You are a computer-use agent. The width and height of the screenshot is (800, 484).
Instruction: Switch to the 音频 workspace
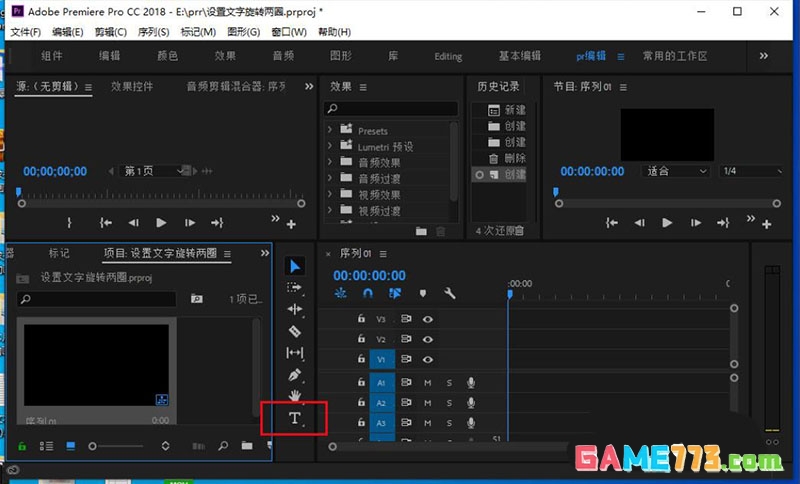283,56
